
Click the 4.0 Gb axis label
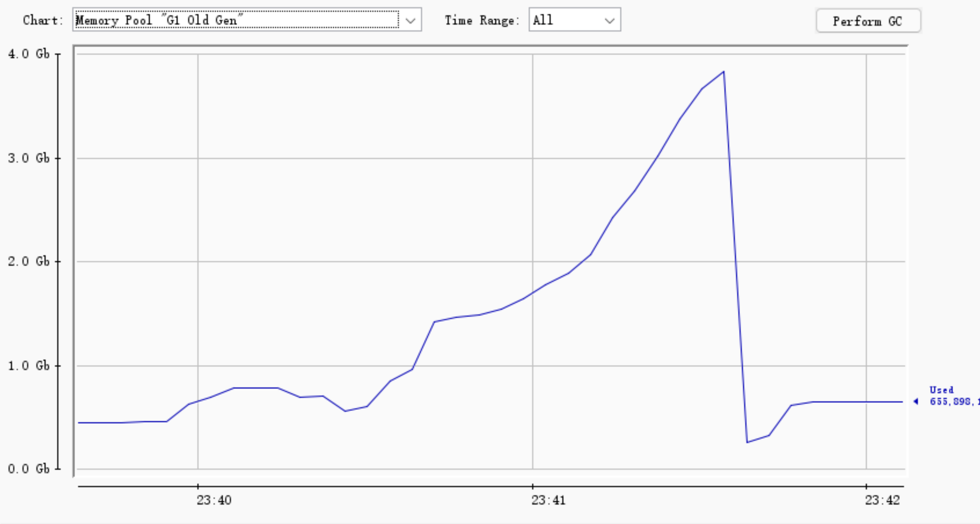29,54
